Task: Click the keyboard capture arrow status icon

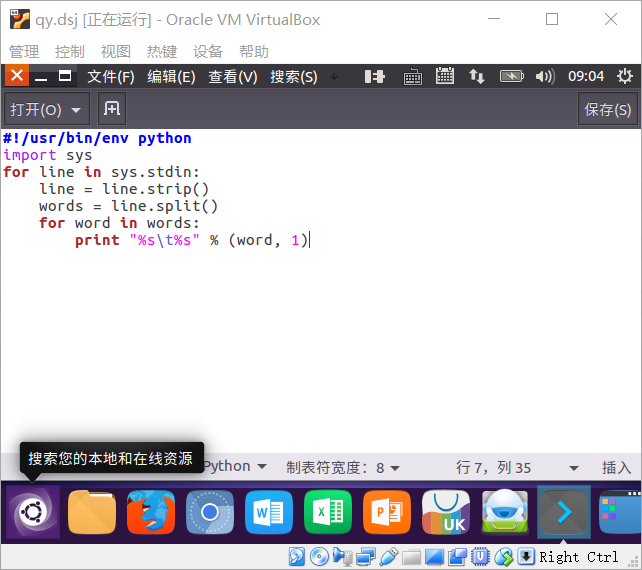Action: tap(526, 557)
